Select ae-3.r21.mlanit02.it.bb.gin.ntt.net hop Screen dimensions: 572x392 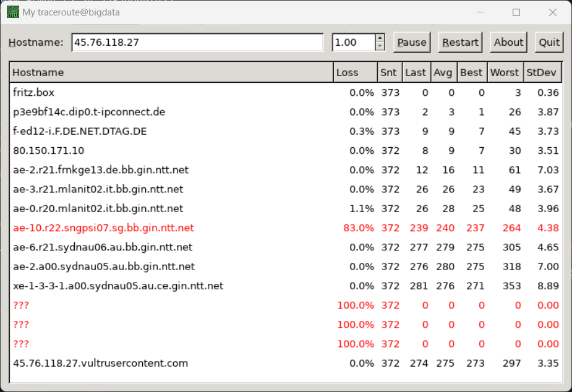pyautogui.click(x=286, y=189)
